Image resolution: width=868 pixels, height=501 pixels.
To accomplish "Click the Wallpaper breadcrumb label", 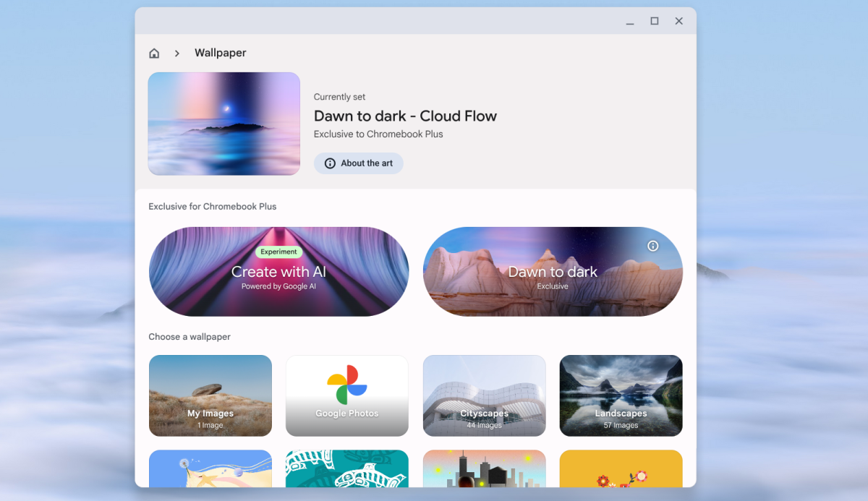I will [x=221, y=53].
